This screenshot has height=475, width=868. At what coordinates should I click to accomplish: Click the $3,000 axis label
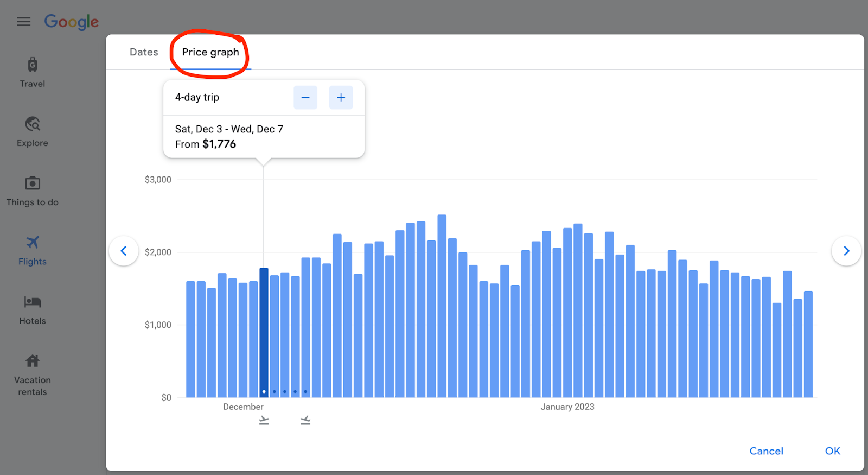[x=158, y=180]
